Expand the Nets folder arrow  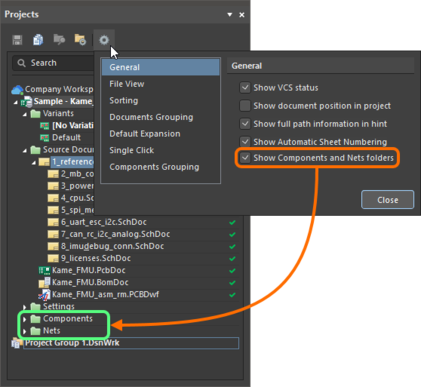pyautogui.click(x=25, y=331)
